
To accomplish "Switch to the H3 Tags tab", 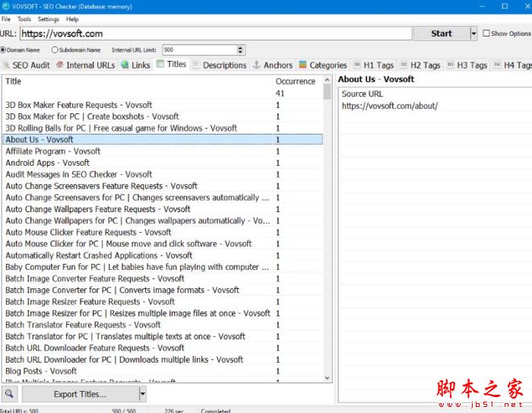I will [x=467, y=65].
